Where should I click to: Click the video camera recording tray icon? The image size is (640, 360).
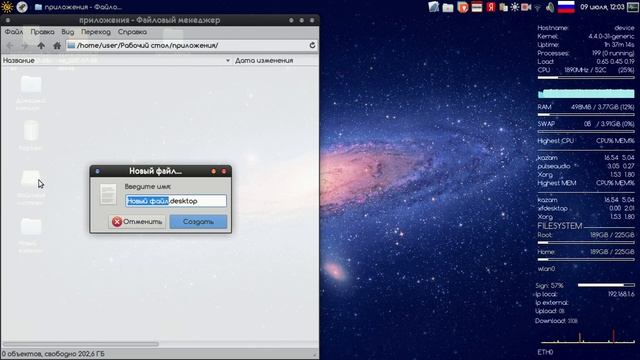pos(526,7)
